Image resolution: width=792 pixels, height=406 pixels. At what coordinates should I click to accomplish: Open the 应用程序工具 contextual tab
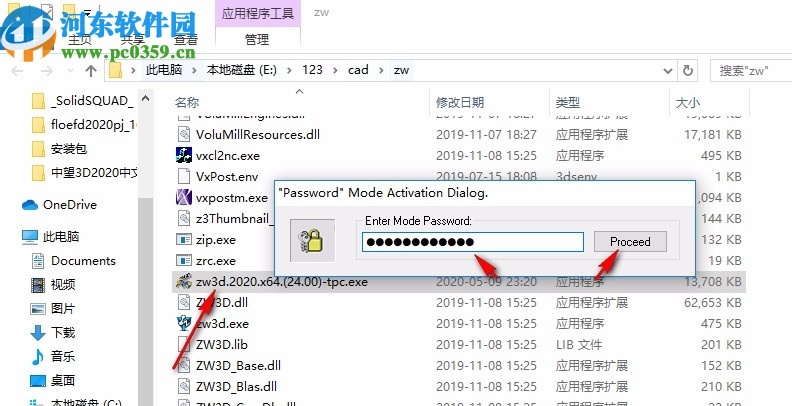(258, 13)
